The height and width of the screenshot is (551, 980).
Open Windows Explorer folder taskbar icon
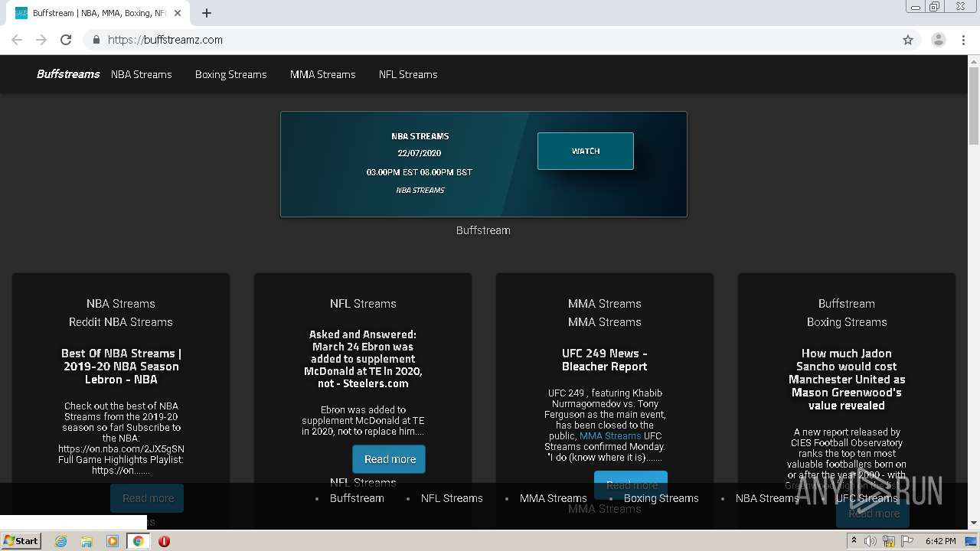coord(87,541)
